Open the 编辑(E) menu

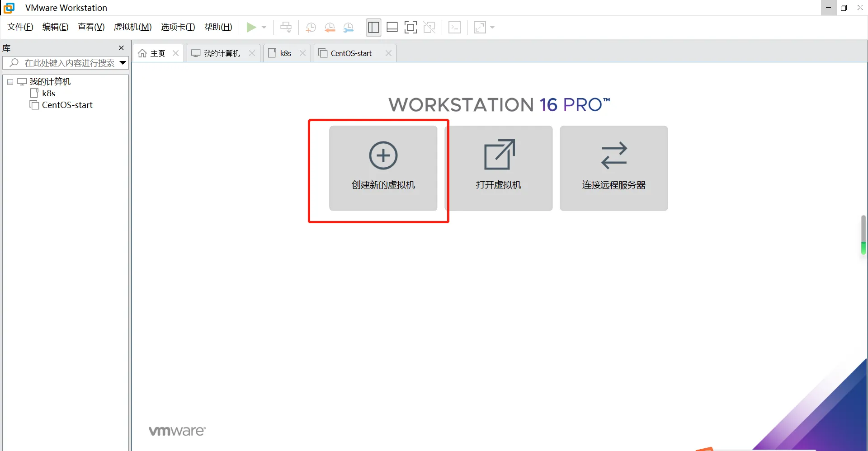pos(56,27)
